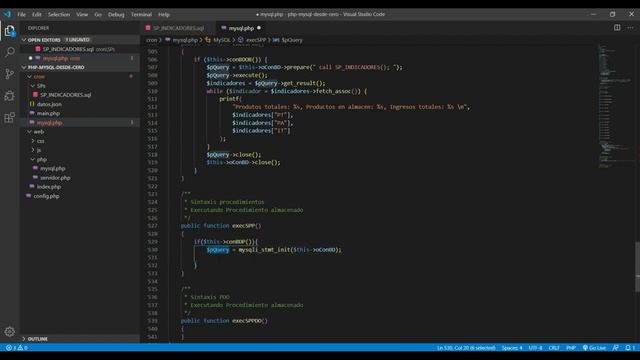Collapse the SPs folder
640x360 pixels.
click(x=41, y=86)
